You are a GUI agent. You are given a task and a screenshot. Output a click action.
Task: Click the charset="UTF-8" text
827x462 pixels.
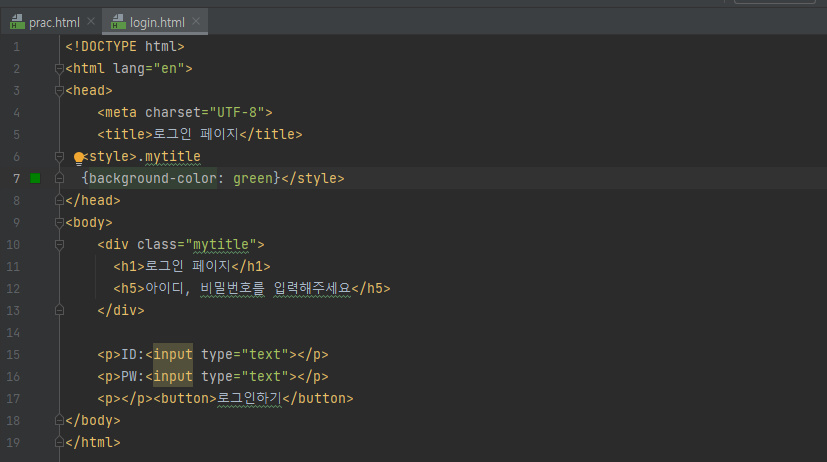(205, 112)
